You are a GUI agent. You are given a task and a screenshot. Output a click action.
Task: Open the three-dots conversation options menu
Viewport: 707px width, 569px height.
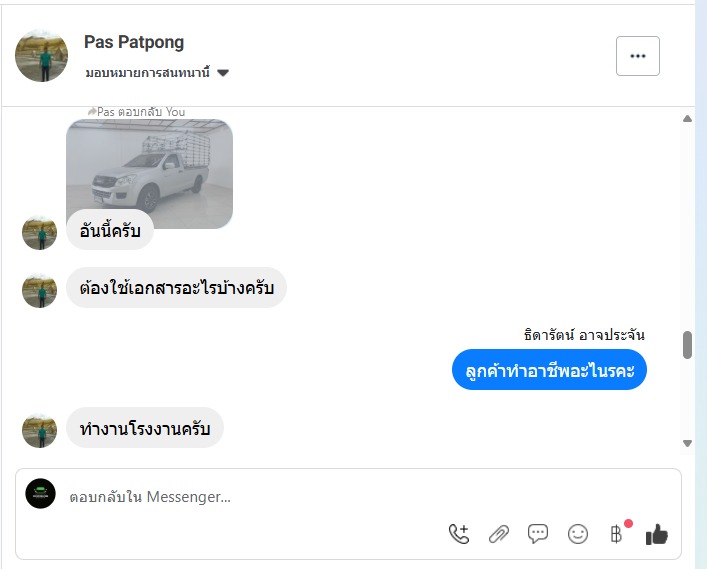click(x=637, y=56)
